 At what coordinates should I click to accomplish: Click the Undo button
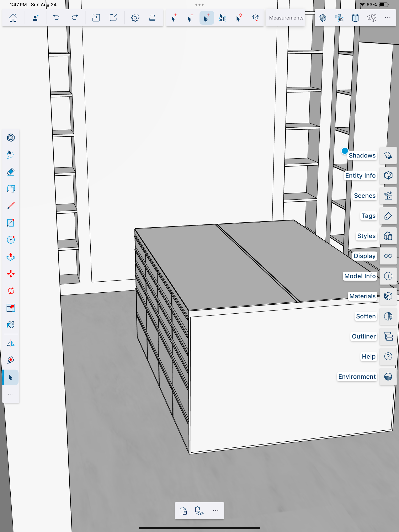click(x=56, y=18)
